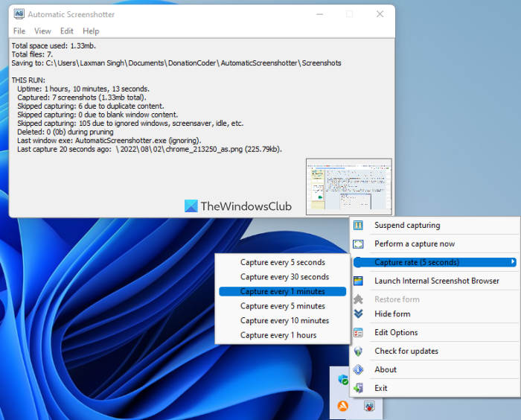
Task: Click the Hide form double-chevron icon
Action: (358, 314)
